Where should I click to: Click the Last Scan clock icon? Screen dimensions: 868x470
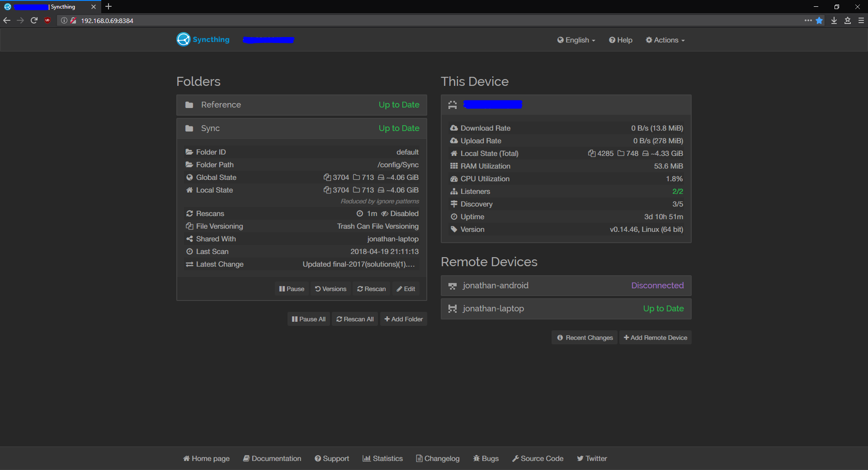coord(189,252)
